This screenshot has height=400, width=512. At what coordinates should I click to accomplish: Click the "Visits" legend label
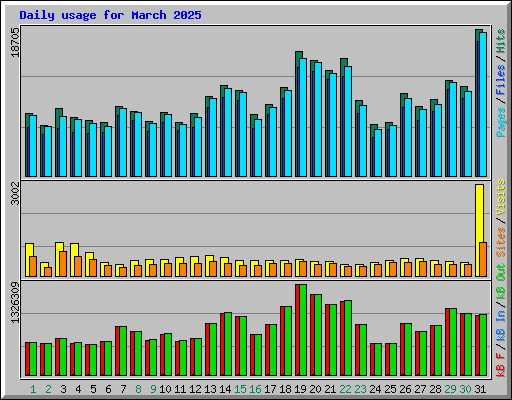[x=501, y=197]
